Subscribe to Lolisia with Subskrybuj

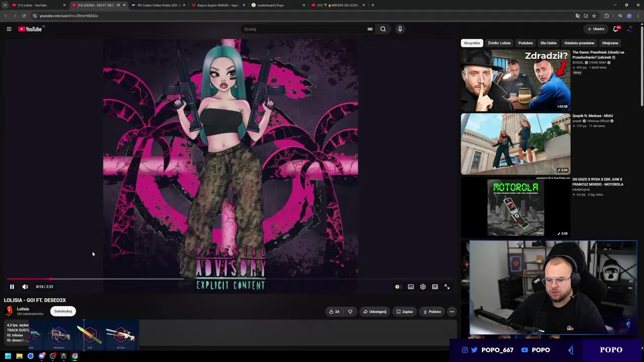[63, 311]
